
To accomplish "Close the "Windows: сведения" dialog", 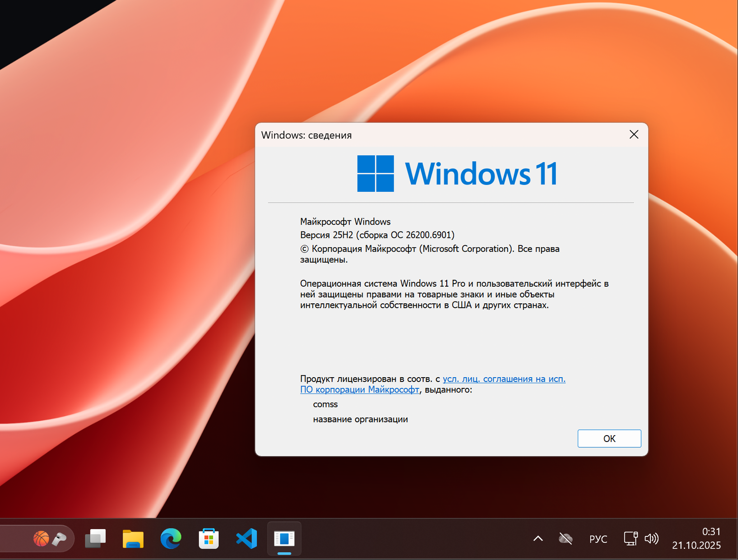I will (x=634, y=134).
